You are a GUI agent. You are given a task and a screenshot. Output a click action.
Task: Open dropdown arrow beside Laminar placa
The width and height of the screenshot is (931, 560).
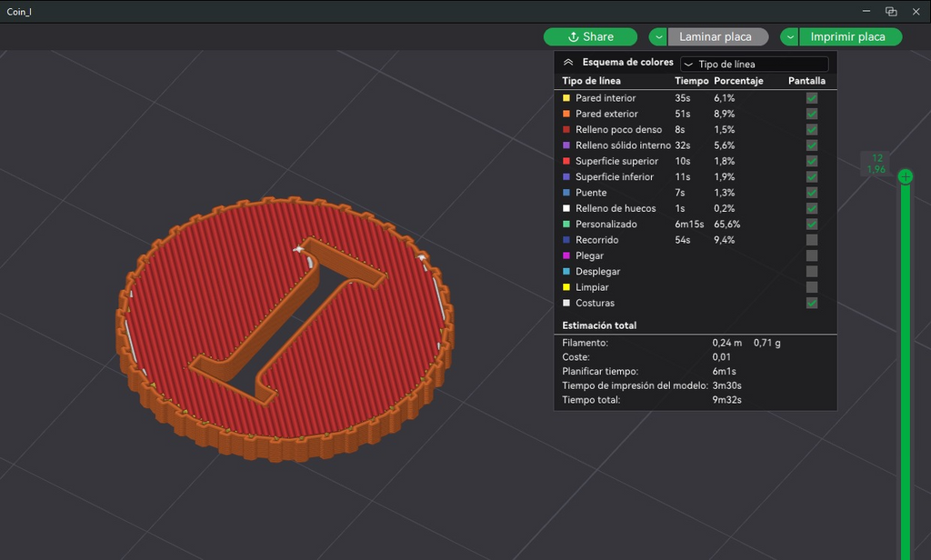658,37
